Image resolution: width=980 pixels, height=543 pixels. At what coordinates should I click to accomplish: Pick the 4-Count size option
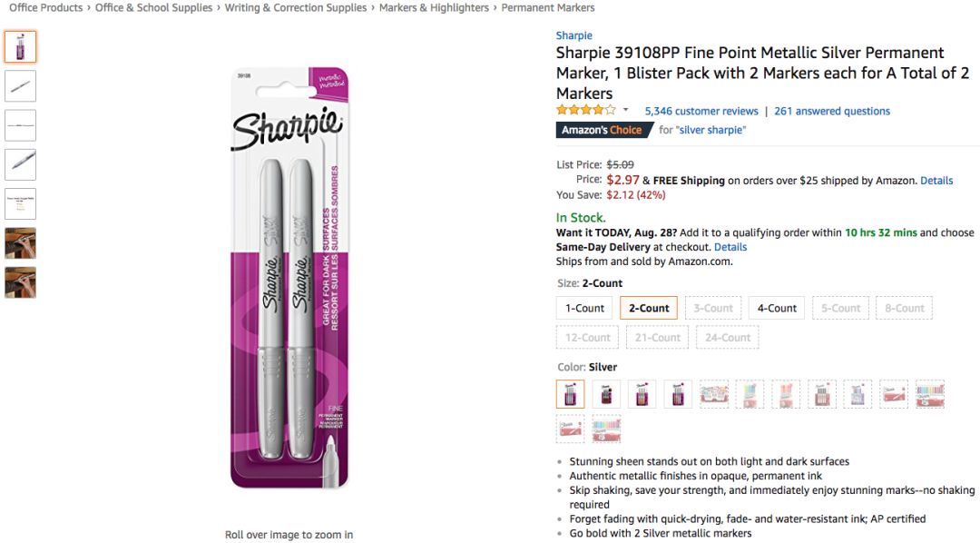[x=777, y=308]
